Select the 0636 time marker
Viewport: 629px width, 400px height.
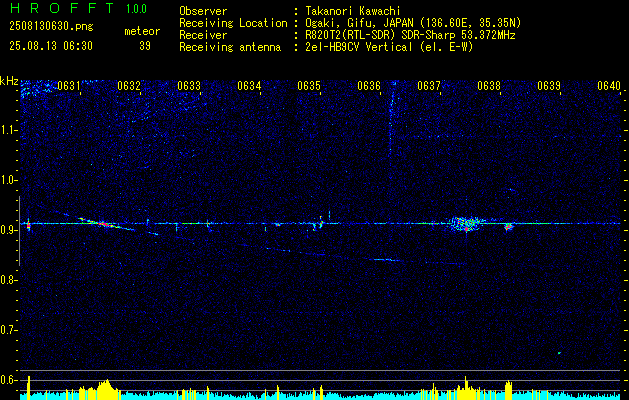pyautogui.click(x=369, y=85)
